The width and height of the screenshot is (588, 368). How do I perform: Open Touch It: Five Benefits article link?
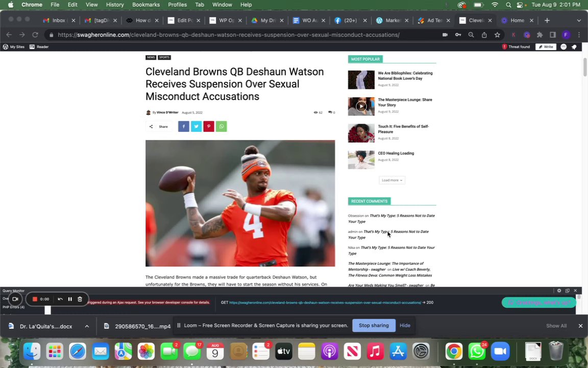(x=403, y=129)
